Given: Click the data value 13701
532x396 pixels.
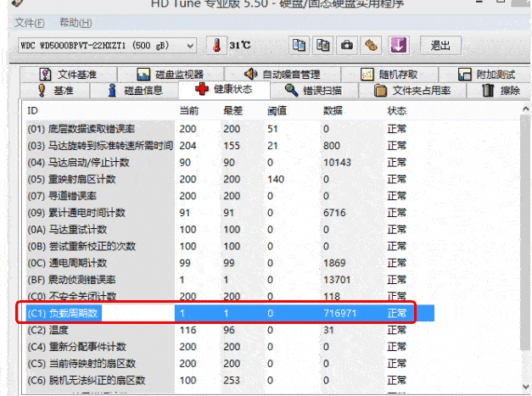Looking at the screenshot, I should [337, 280].
